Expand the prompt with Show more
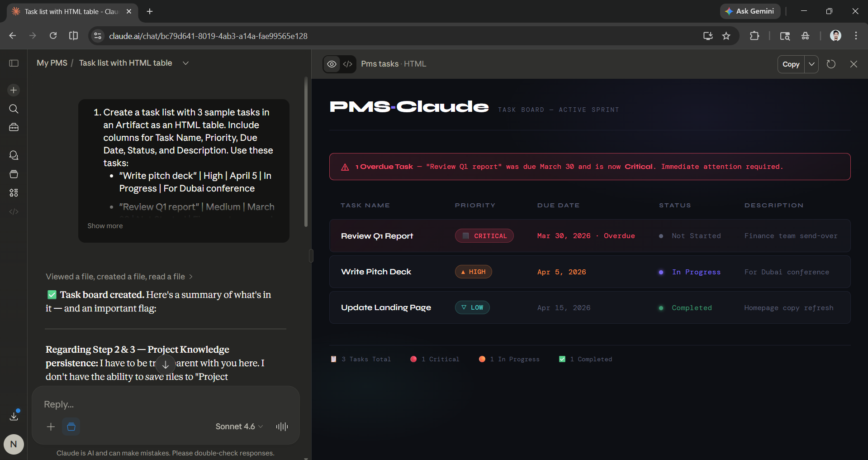The image size is (868, 460). (105, 226)
